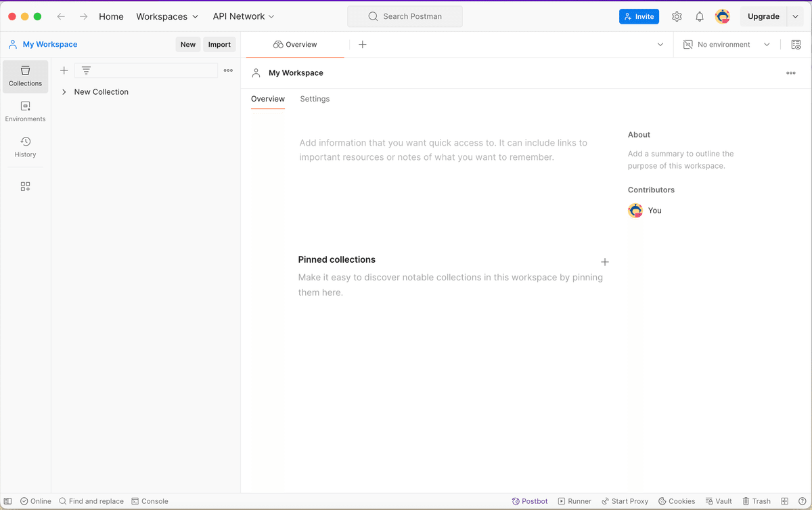Open the Environments sidebar panel
Screen dimensions: 812x510
(25, 111)
